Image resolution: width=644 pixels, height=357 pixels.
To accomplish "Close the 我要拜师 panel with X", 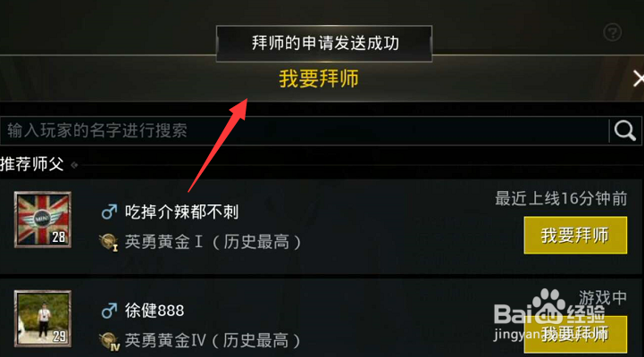I will coord(639,79).
